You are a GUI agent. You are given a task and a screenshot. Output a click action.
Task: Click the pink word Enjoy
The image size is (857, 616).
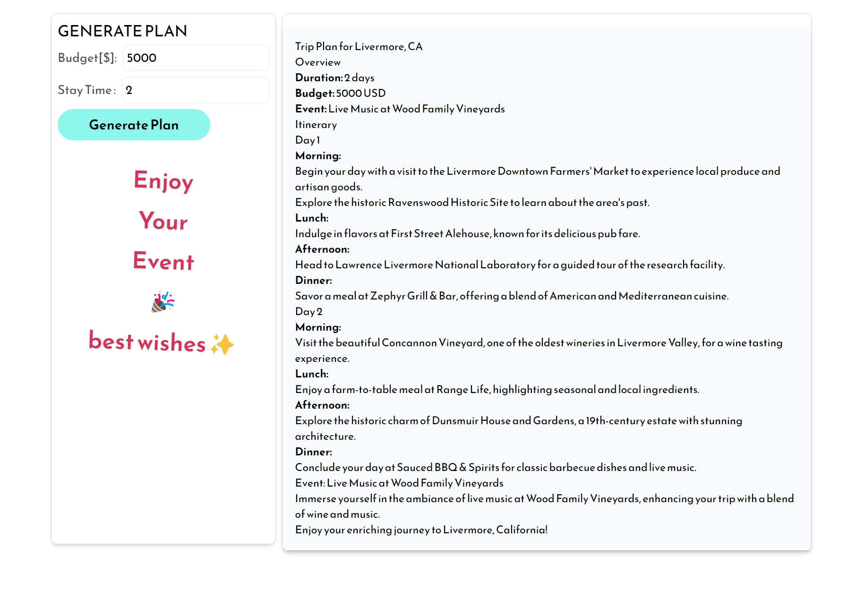pos(163,181)
